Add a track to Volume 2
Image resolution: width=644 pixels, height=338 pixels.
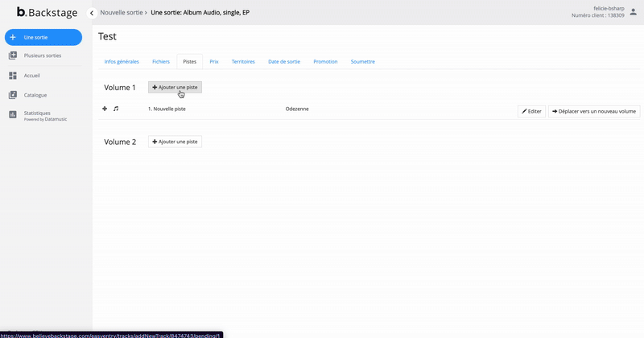[175, 142]
